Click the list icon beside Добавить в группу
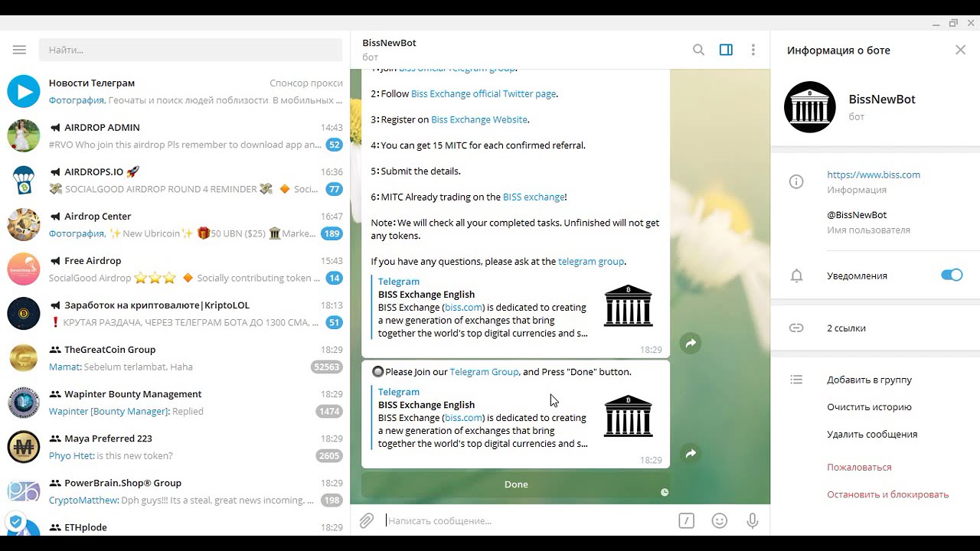 pyautogui.click(x=796, y=380)
